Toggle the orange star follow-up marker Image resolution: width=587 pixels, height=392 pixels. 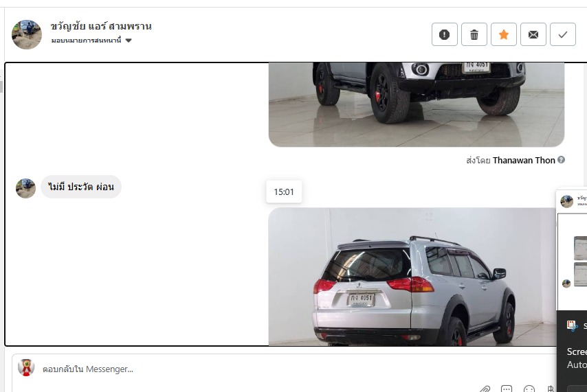pyautogui.click(x=504, y=34)
